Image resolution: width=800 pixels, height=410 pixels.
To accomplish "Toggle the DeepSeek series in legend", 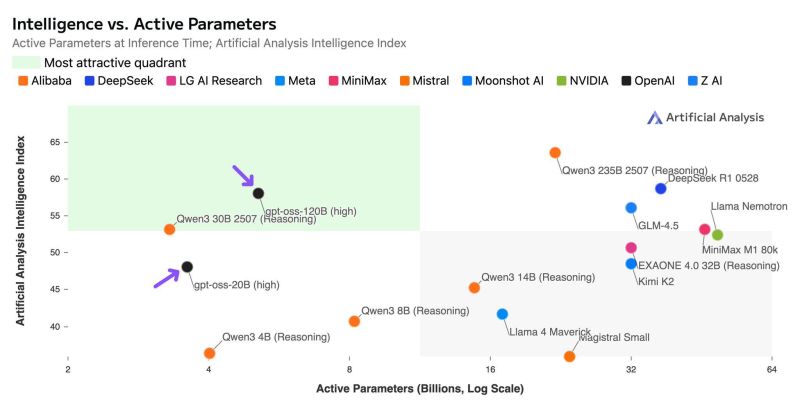I will (x=119, y=81).
